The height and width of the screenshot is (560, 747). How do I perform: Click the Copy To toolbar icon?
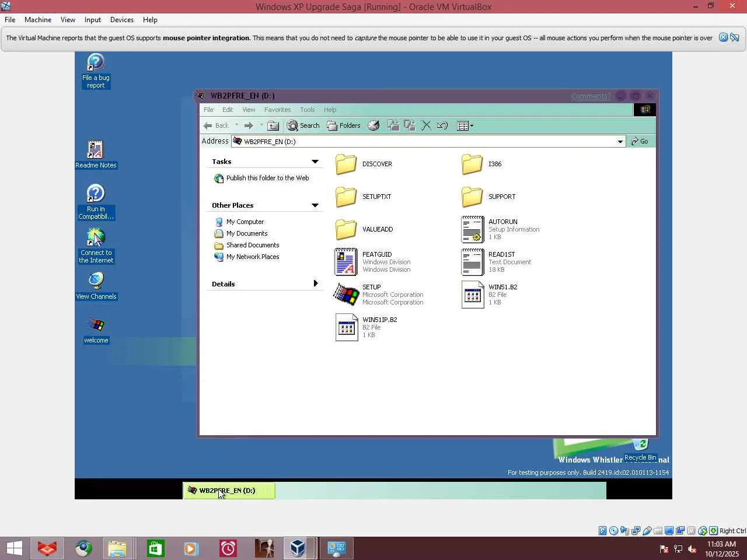pyautogui.click(x=410, y=125)
